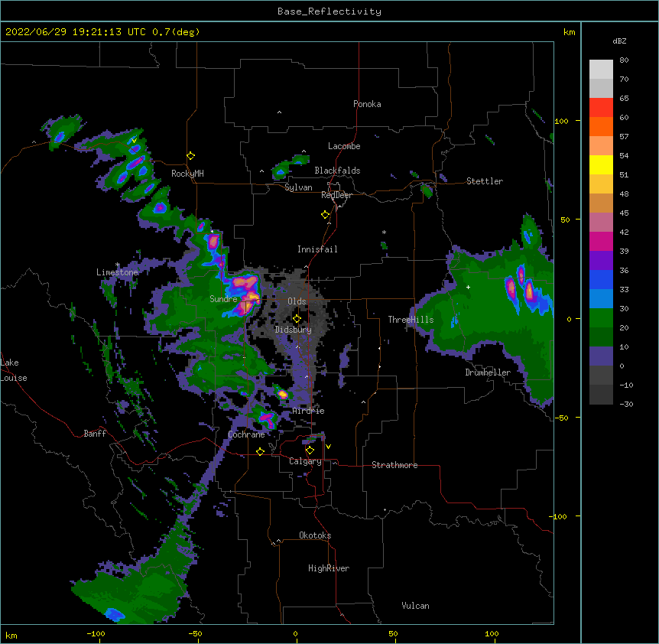The image size is (659, 644).
Task: Click the Banff label
Action: (95, 434)
